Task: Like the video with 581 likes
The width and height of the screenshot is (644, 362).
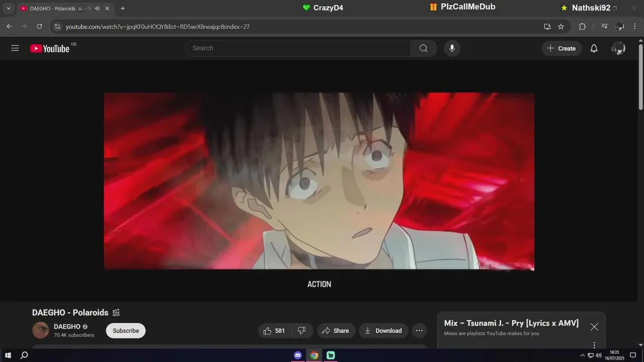Action: click(x=275, y=331)
